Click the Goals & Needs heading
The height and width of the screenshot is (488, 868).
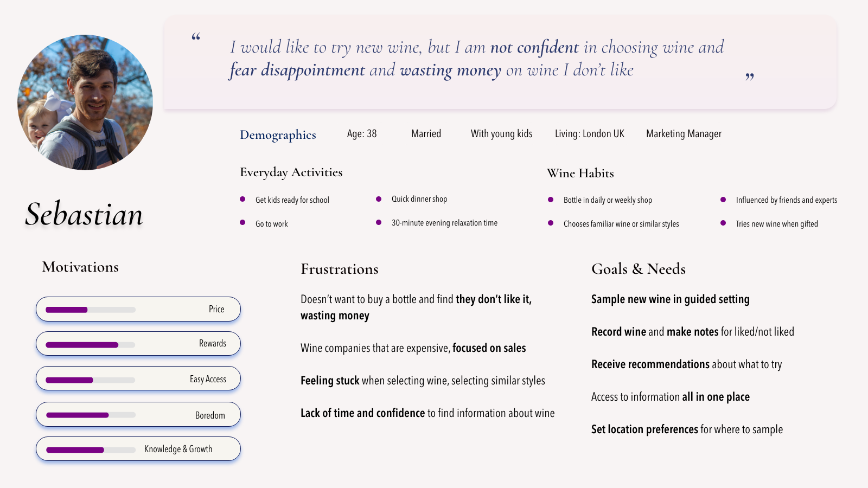click(x=639, y=269)
